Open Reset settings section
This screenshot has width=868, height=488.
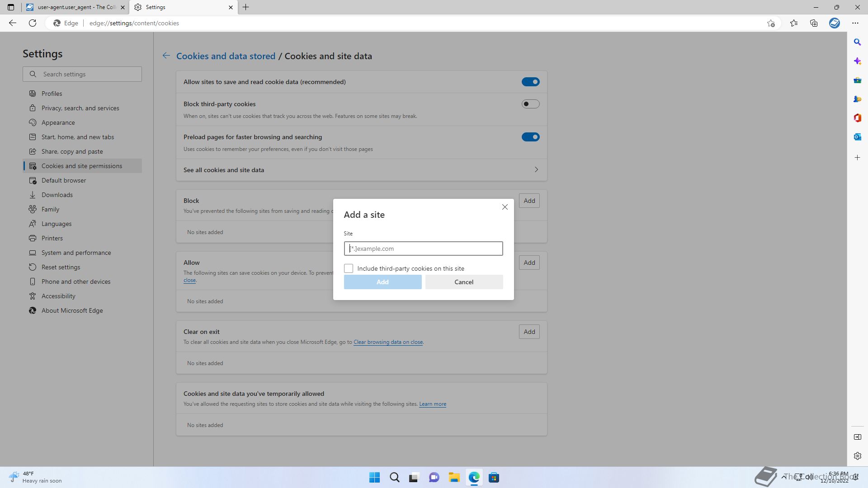click(82, 267)
